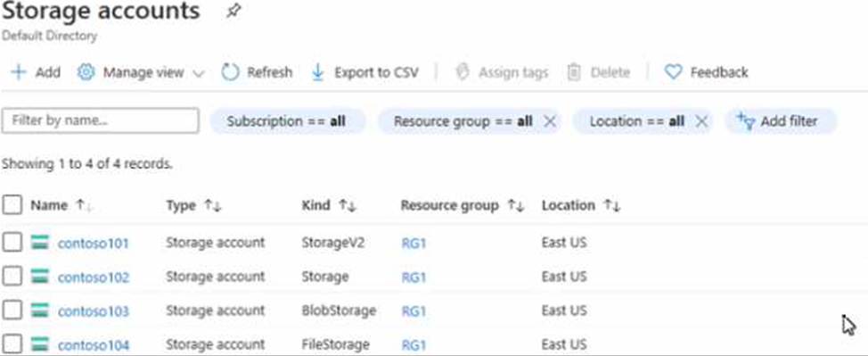Click the Delete trash icon
The height and width of the screenshot is (356, 868).
pyautogui.click(x=574, y=72)
